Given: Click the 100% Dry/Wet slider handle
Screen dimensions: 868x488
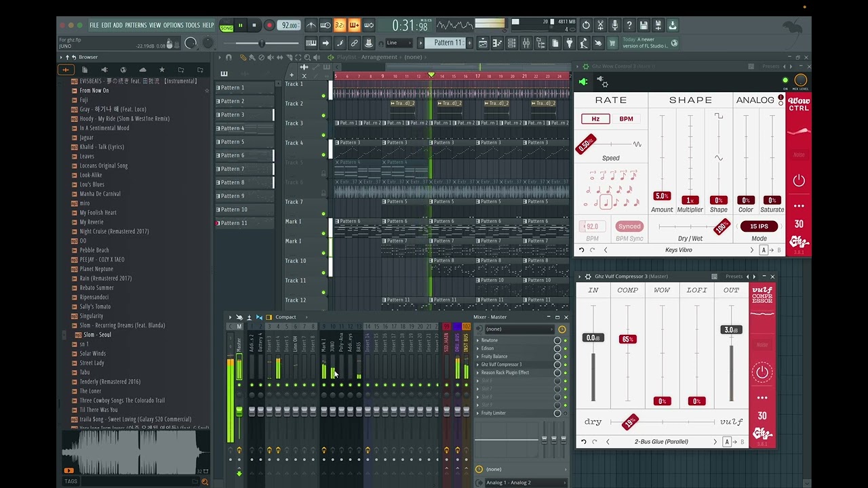Looking at the screenshot, I should (722, 228).
